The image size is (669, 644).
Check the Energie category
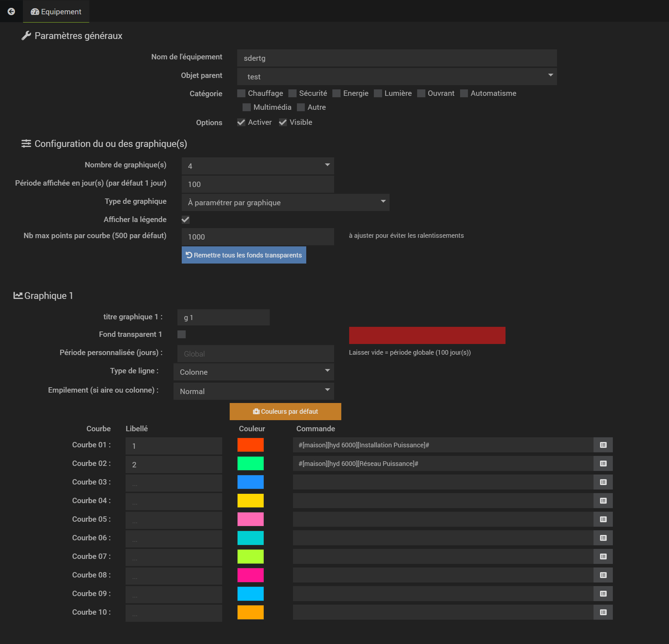tap(337, 93)
